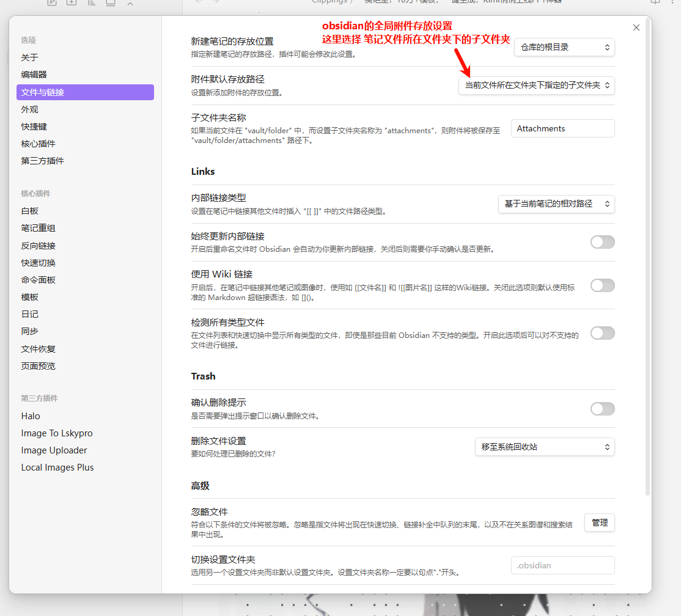The height and width of the screenshot is (616, 681).
Task: Click the 管理 button for ignored files
Action: [x=599, y=522]
